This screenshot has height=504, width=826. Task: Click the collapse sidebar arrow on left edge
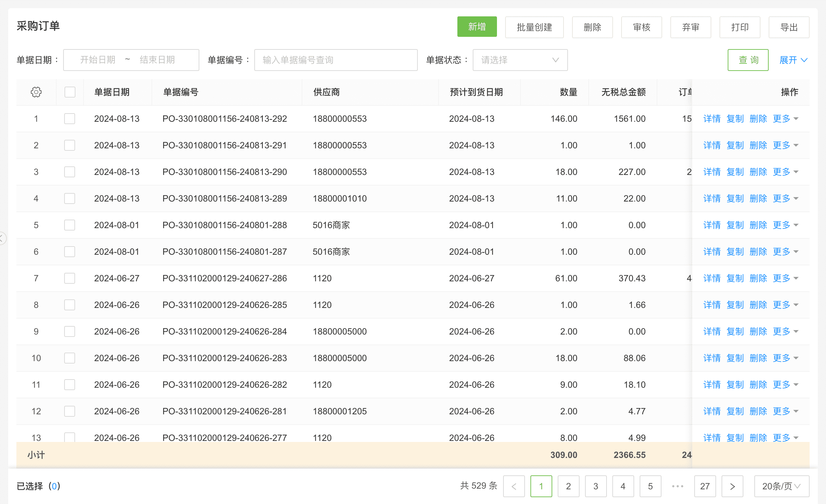pyautogui.click(x=2, y=238)
